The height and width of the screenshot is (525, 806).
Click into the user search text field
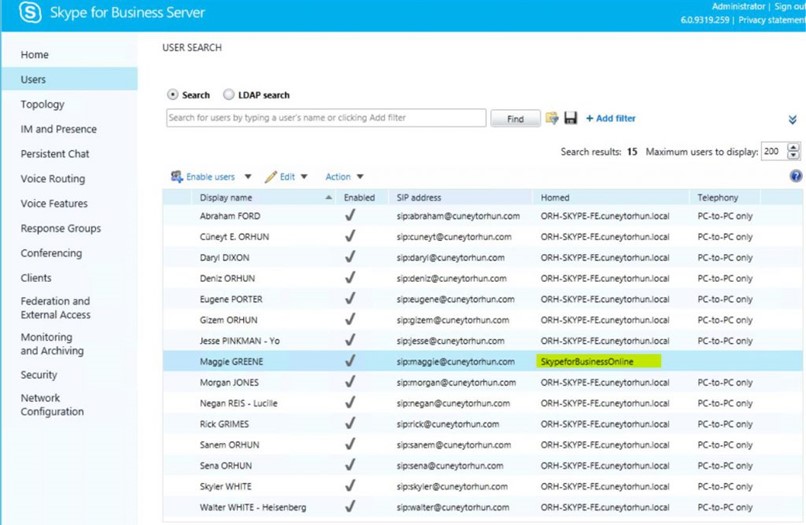click(326, 118)
